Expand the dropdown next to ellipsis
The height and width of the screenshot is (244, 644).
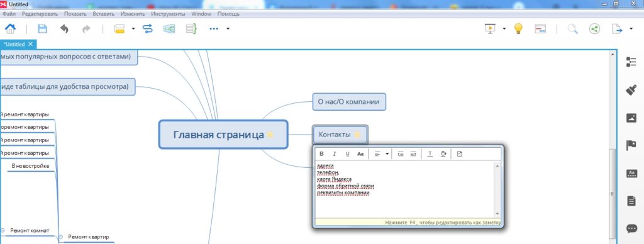coord(228,29)
